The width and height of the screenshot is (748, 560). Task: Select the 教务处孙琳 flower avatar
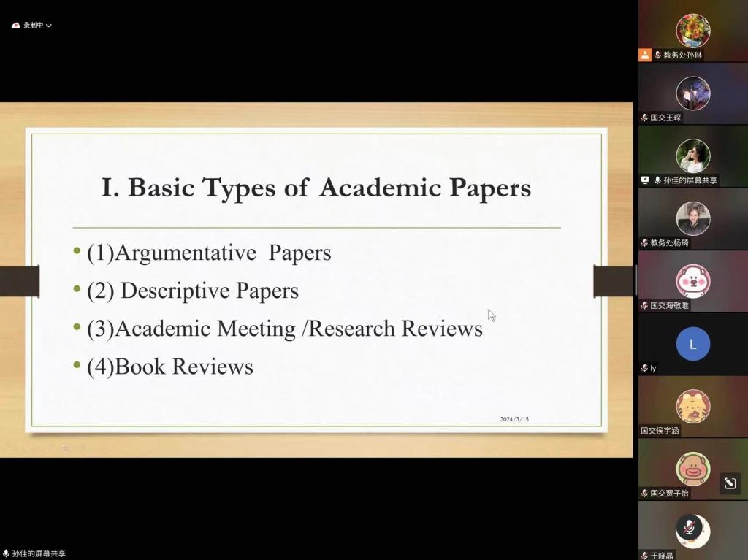[692, 31]
